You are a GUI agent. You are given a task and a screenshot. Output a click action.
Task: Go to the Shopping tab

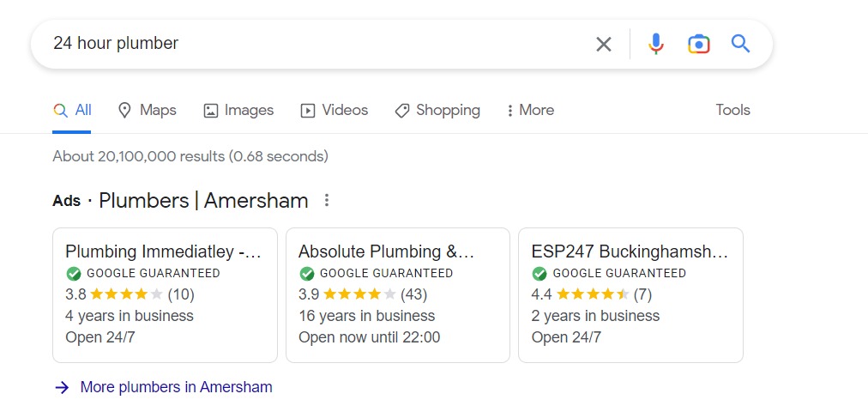(437, 110)
